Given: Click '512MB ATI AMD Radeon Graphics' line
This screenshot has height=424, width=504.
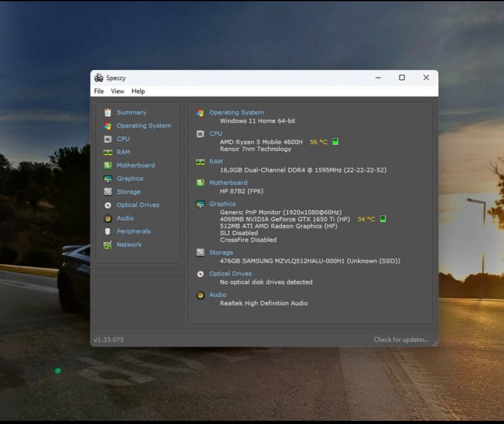Looking at the screenshot, I should pyautogui.click(x=279, y=226).
